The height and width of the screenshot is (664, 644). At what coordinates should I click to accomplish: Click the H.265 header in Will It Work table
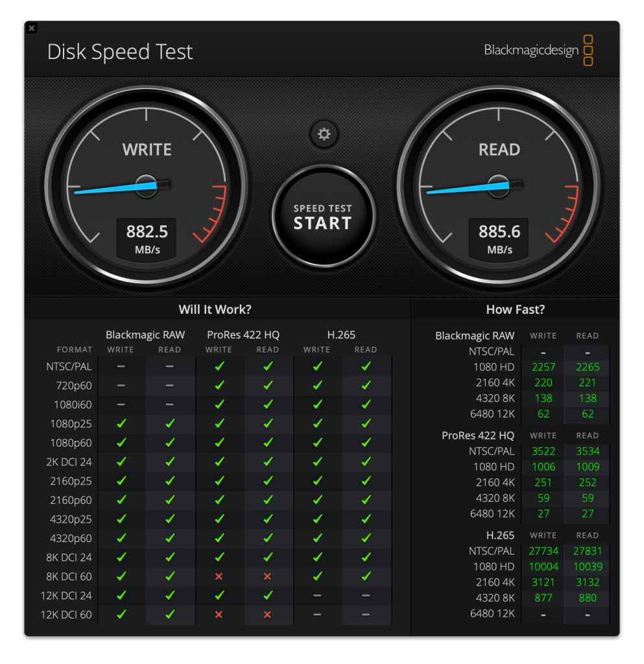(x=341, y=335)
